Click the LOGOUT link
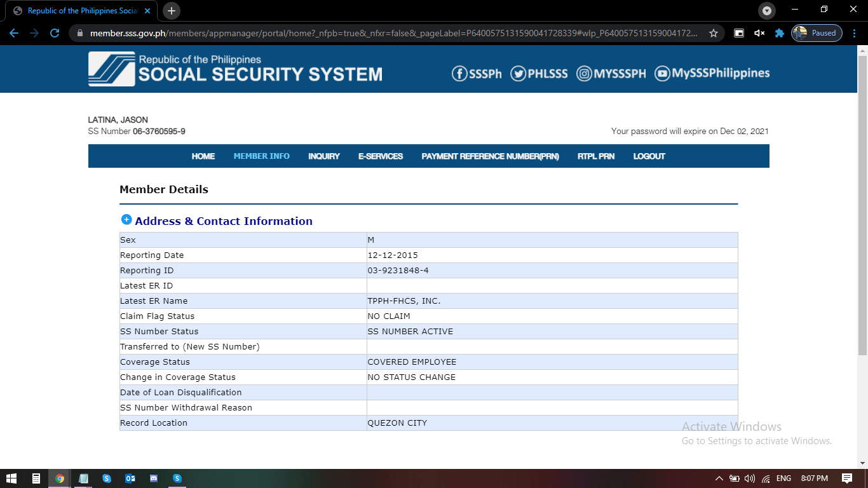Screen dimensions: 868x488 [649, 156]
